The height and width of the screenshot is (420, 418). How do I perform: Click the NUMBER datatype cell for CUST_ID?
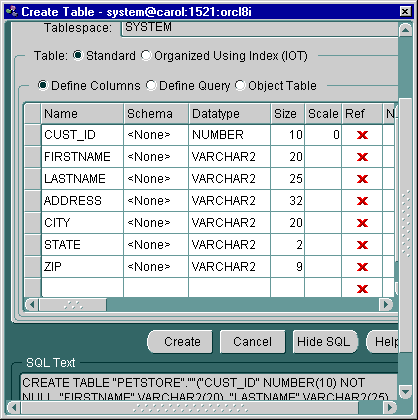point(230,135)
